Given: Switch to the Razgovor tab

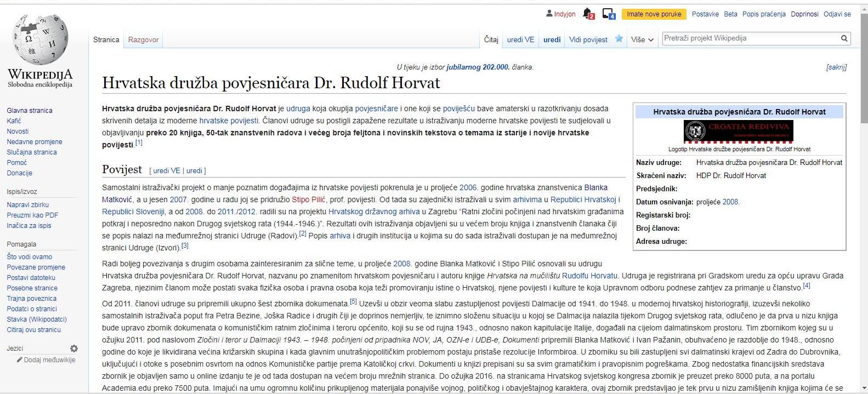Looking at the screenshot, I should pyautogui.click(x=143, y=39).
